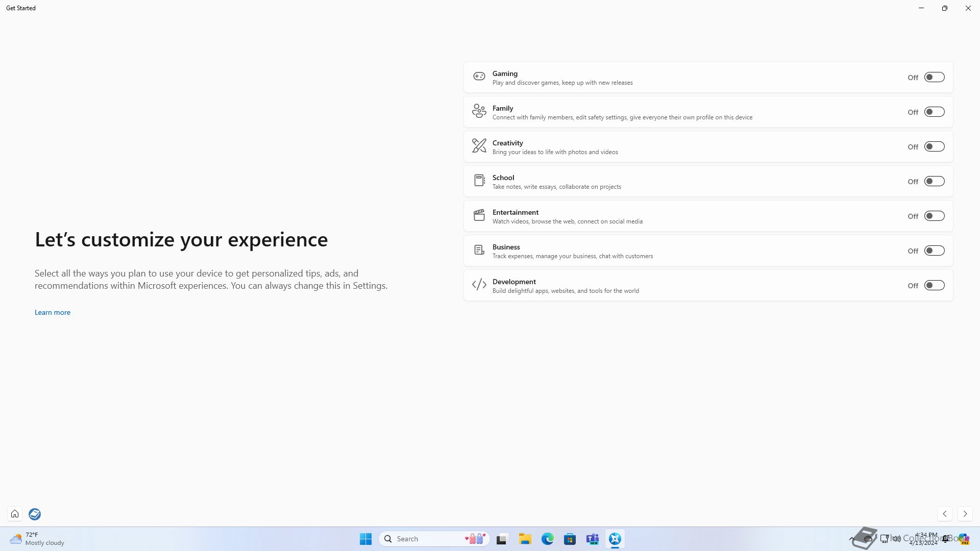This screenshot has height=551, width=980.
Task: Open the Learn more link
Action: 53,312
